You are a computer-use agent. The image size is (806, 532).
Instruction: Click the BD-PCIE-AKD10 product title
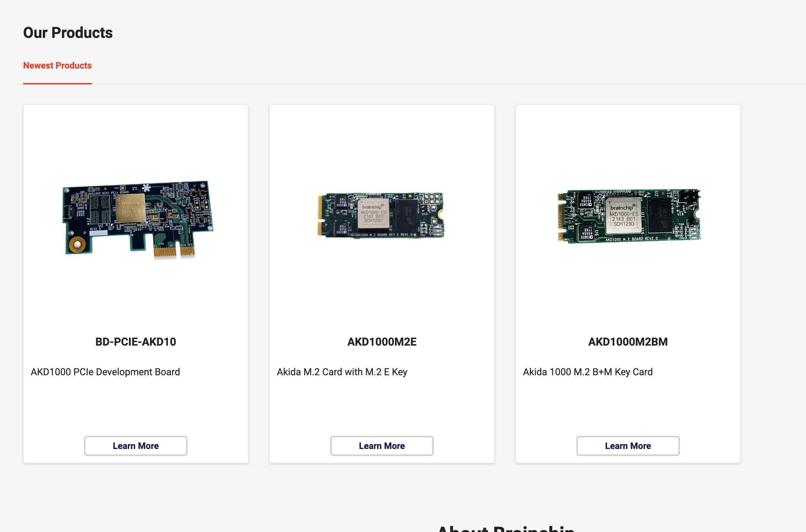pyautogui.click(x=135, y=342)
